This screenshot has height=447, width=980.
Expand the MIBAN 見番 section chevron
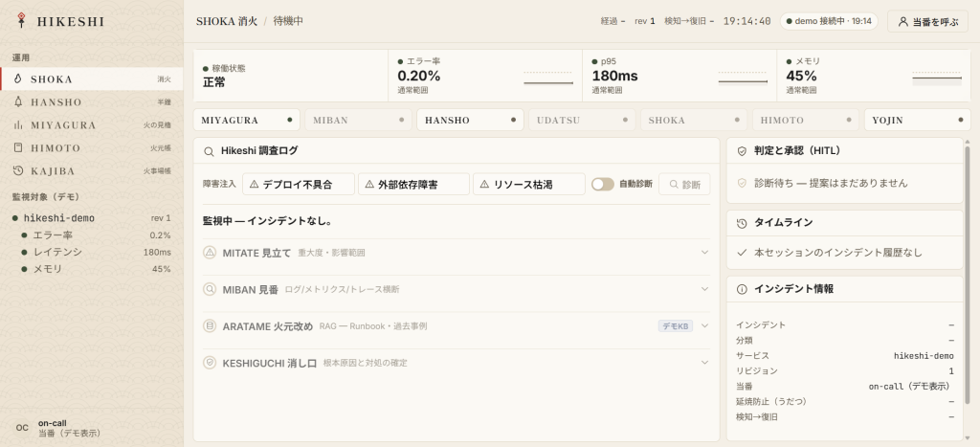[705, 289]
